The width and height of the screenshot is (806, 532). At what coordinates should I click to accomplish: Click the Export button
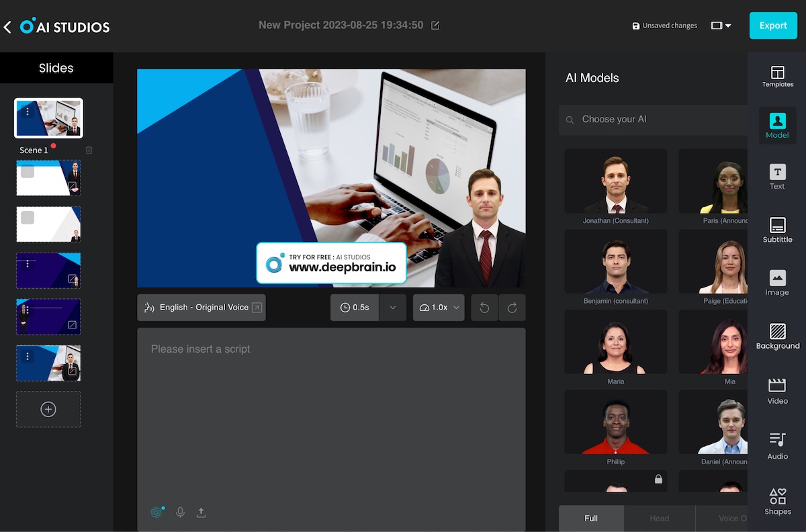[773, 26]
